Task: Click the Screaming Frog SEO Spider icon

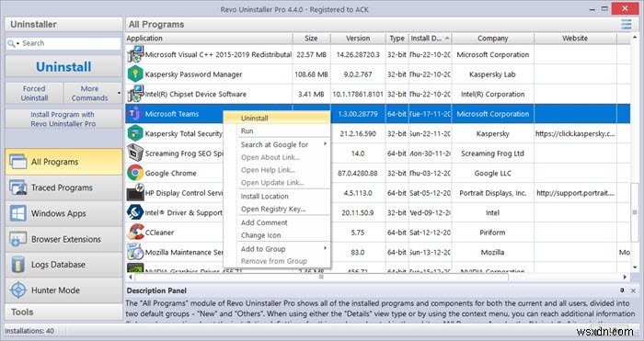Action: point(135,153)
